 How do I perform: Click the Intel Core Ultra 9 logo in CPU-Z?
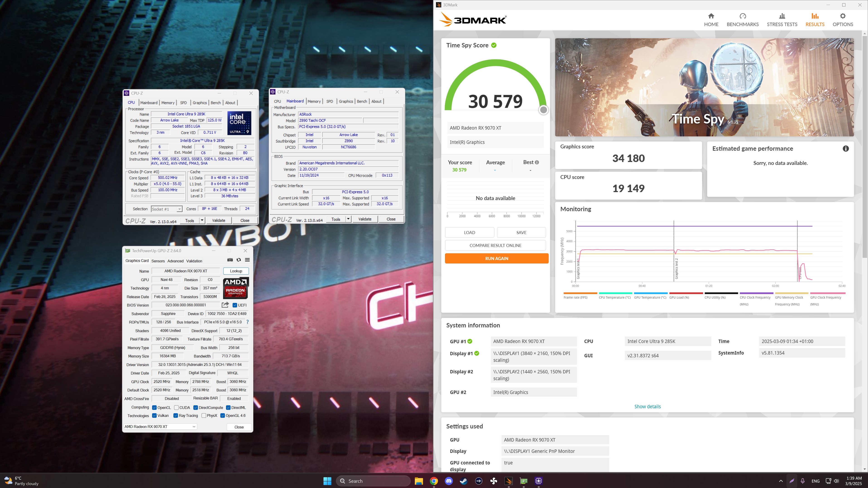(x=239, y=123)
